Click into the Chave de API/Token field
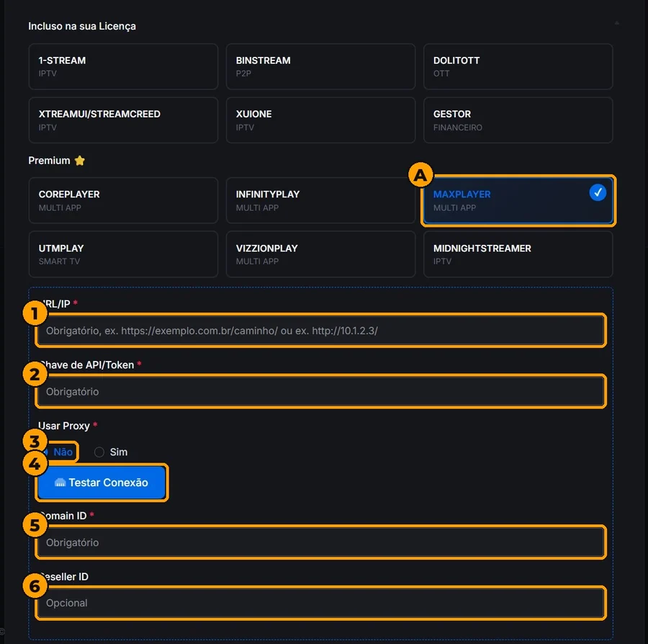Viewport: 648px width, 644px height. (320, 391)
